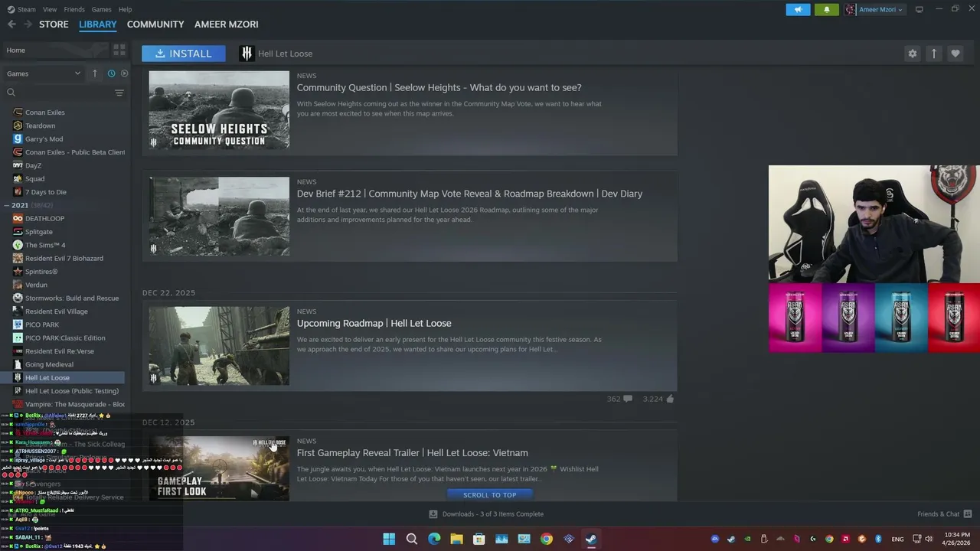Screen dimensions: 980x551
Task: View 362 comments on roadmap post
Action: click(619, 399)
